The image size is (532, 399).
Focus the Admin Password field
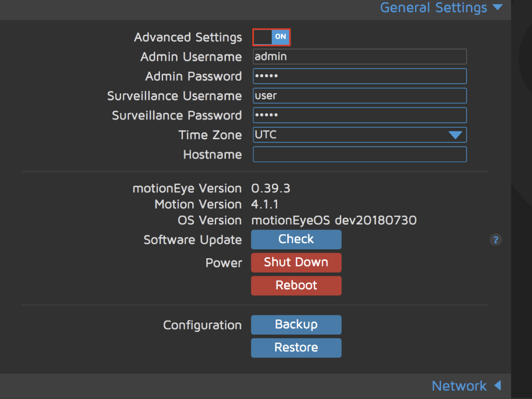click(x=360, y=76)
